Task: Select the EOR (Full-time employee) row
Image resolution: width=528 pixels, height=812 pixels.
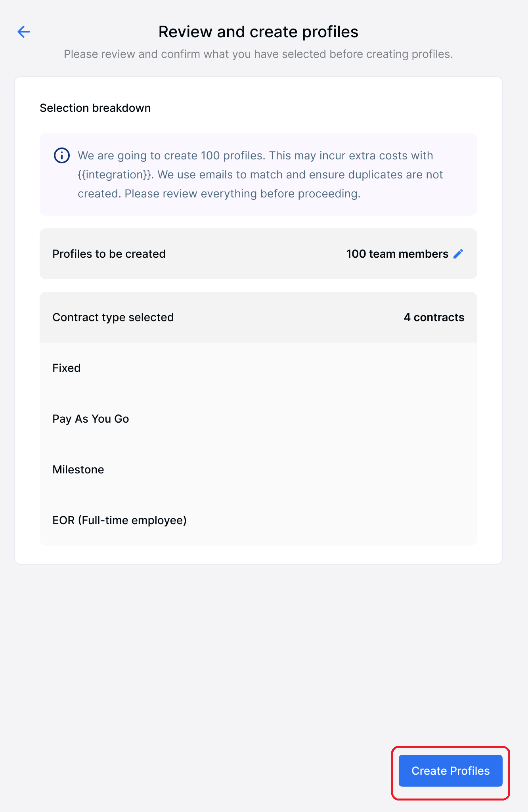Action: coord(258,520)
